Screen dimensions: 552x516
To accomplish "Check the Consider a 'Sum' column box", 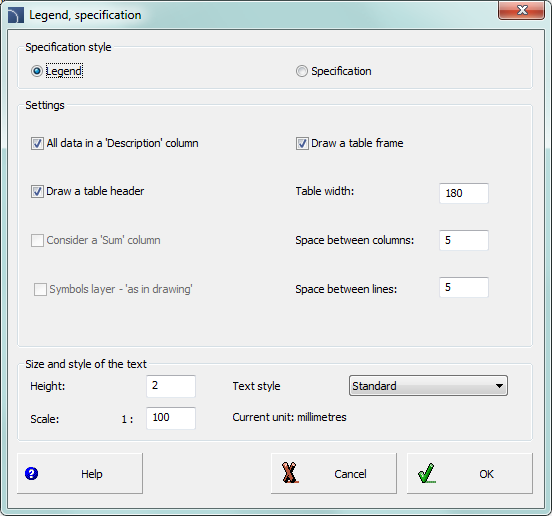I will pyautogui.click(x=37, y=240).
